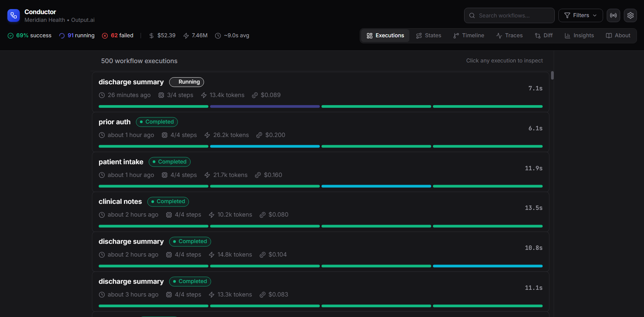Switch to the Executions tab
Viewport: 644px width, 317px height.
pyautogui.click(x=385, y=36)
